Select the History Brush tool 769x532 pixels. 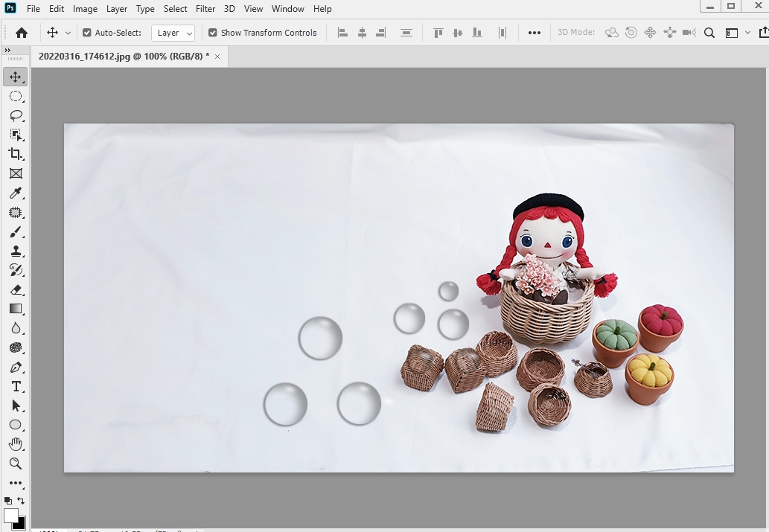pyautogui.click(x=15, y=270)
